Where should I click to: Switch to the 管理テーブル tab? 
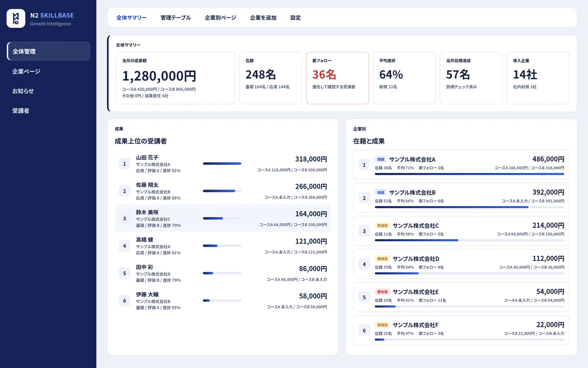coord(176,18)
